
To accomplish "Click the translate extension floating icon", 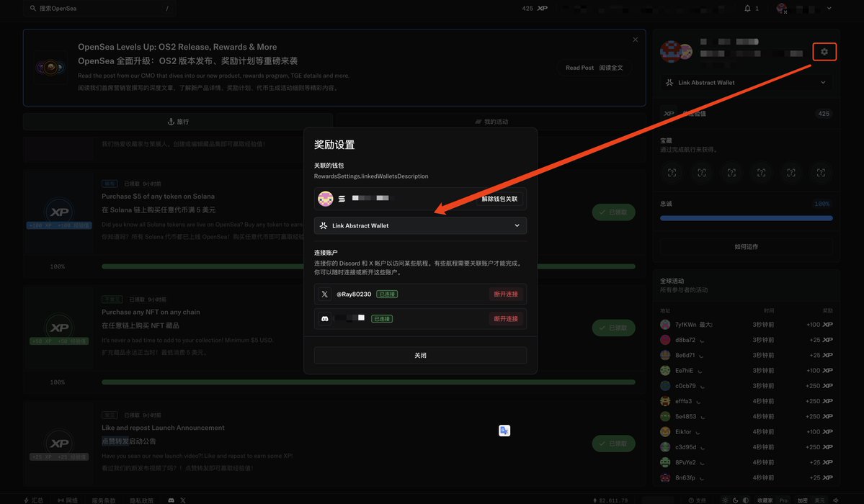I will click(x=504, y=431).
